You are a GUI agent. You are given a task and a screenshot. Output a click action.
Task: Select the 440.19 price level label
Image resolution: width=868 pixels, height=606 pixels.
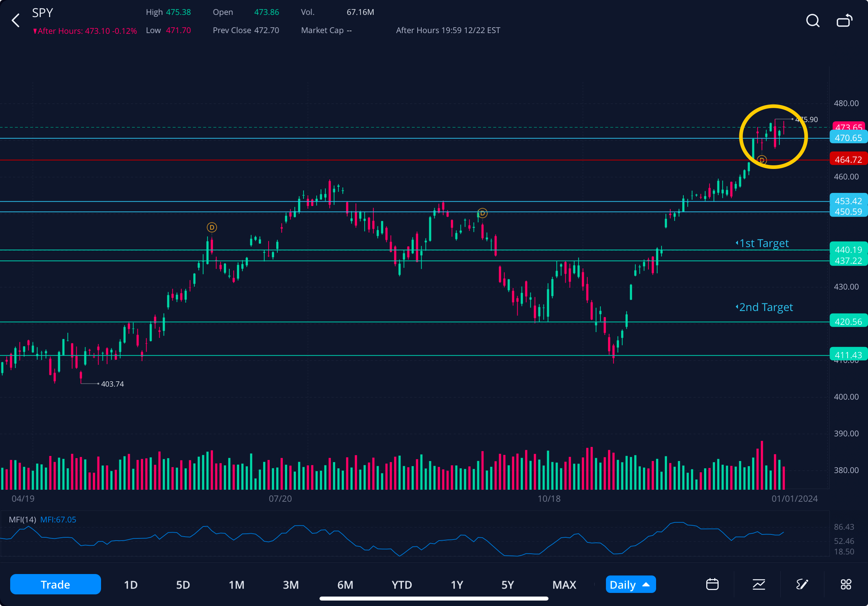point(848,249)
